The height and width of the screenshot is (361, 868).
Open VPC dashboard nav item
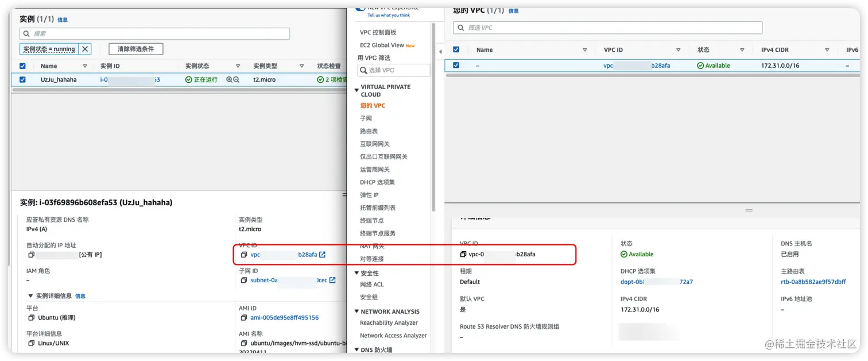[378, 32]
